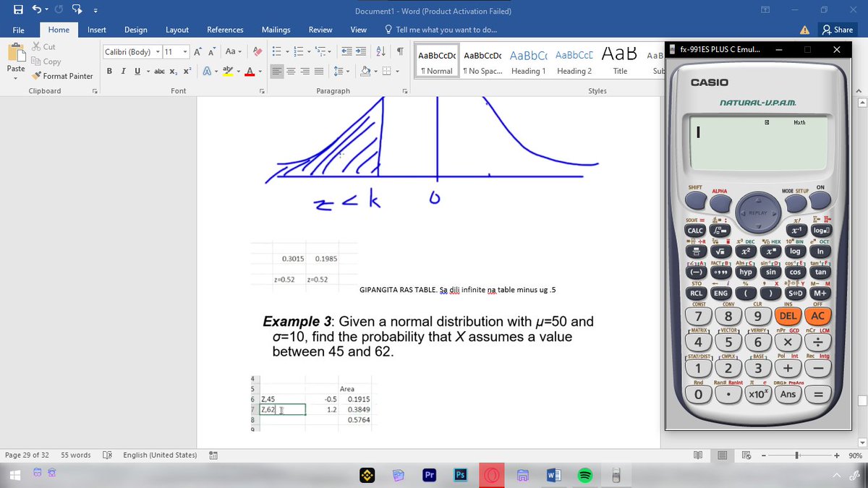
Task: Toggle Show/Hide paragraph marks
Action: 400,51
